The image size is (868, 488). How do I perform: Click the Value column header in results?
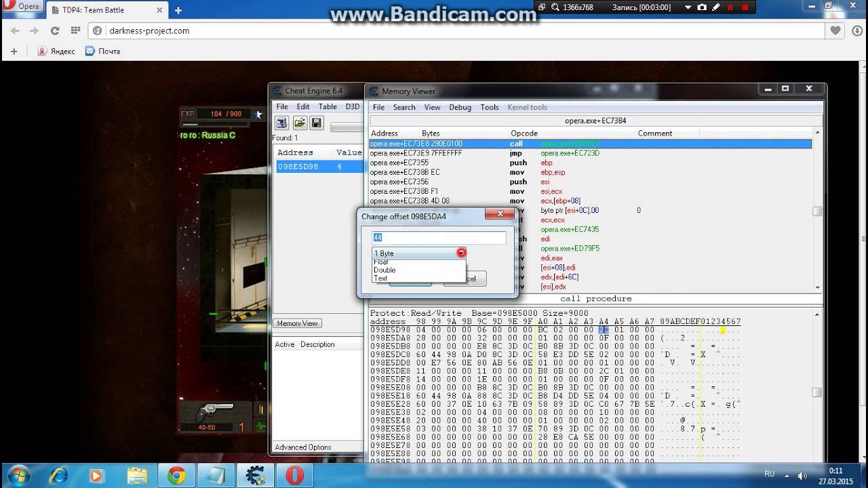click(x=349, y=152)
